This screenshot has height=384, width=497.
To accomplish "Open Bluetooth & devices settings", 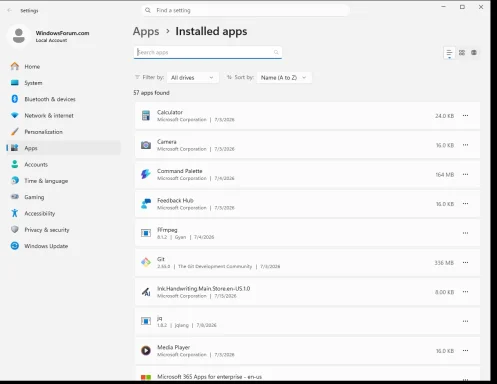I will coord(63,99).
